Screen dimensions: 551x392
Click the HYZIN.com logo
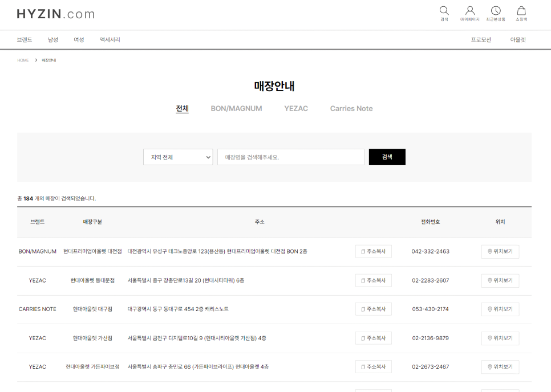tap(56, 14)
